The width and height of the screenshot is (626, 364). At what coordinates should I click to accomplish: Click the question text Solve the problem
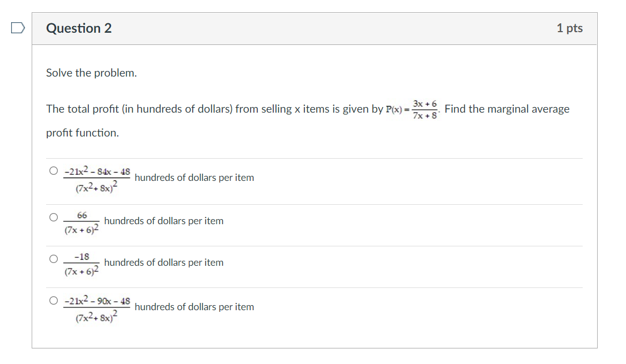tap(91, 73)
